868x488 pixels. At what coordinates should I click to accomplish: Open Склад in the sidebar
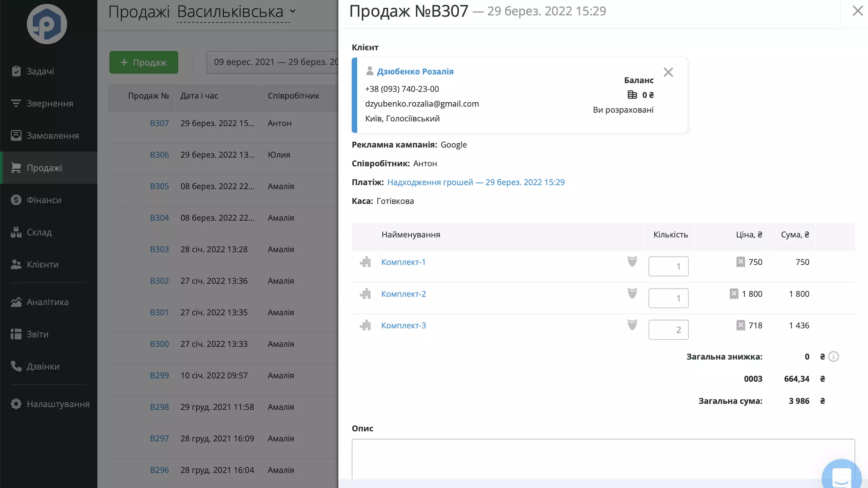(x=48, y=232)
